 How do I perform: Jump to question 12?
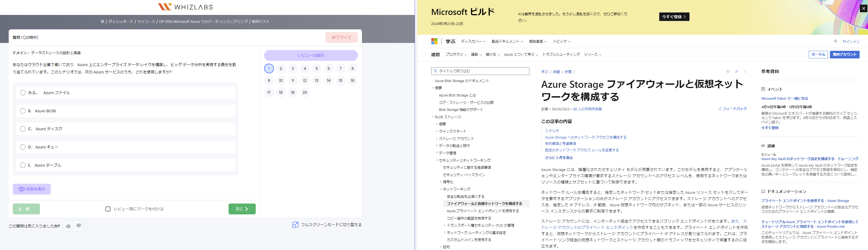click(x=305, y=80)
